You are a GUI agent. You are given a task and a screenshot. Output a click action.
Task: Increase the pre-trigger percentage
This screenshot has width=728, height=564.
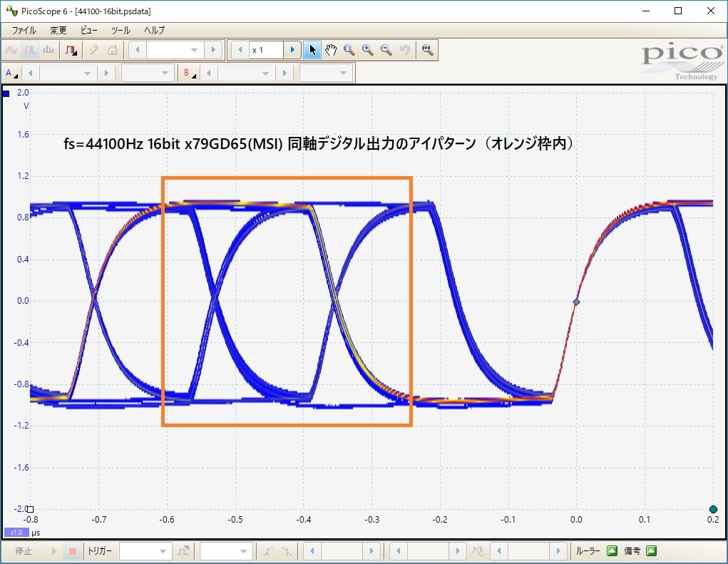458,551
